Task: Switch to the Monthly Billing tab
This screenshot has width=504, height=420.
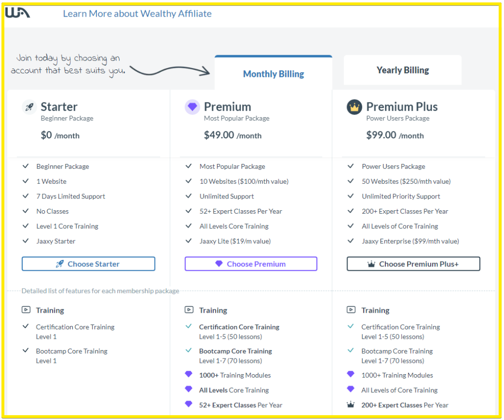Action: 273,74
